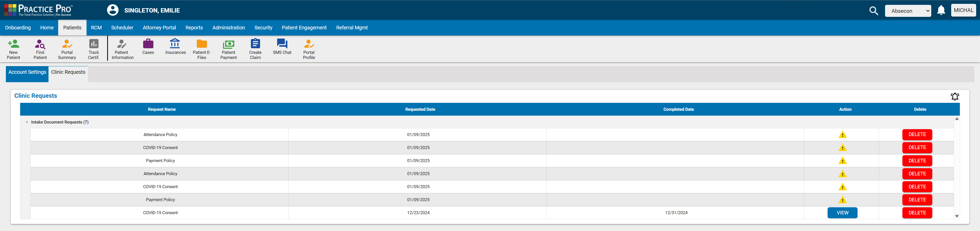Click the alarm bell in Clinic Requests
This screenshot has width=980, height=231.
[x=954, y=97]
